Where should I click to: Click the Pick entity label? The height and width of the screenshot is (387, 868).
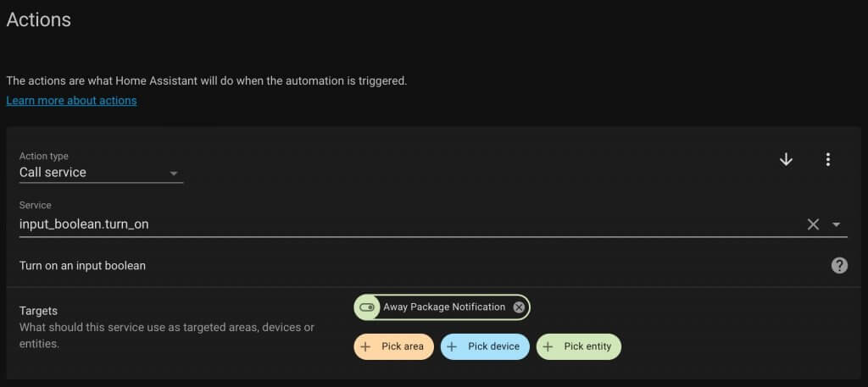point(587,346)
